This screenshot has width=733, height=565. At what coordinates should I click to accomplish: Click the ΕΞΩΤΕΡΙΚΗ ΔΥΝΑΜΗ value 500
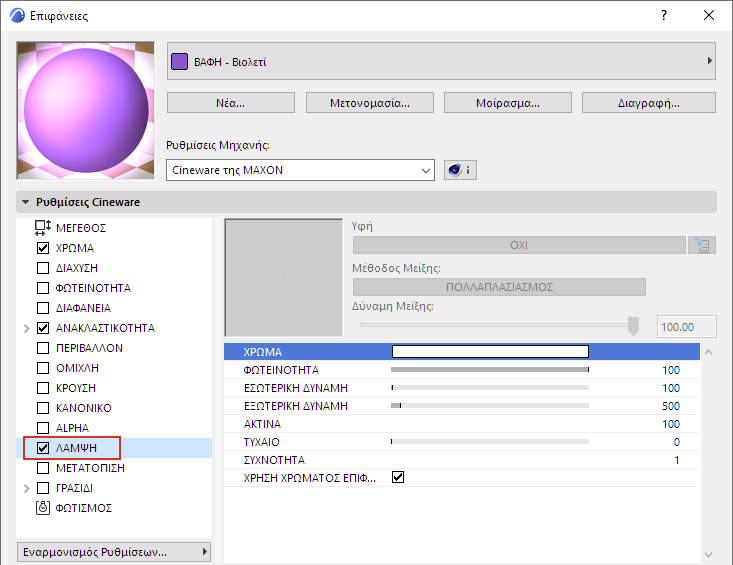click(671, 406)
